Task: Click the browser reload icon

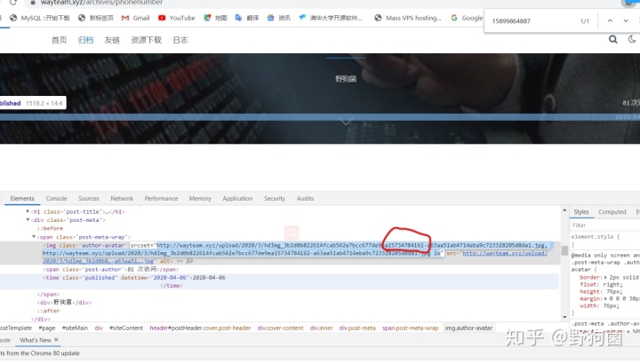Action: click(12, 3)
